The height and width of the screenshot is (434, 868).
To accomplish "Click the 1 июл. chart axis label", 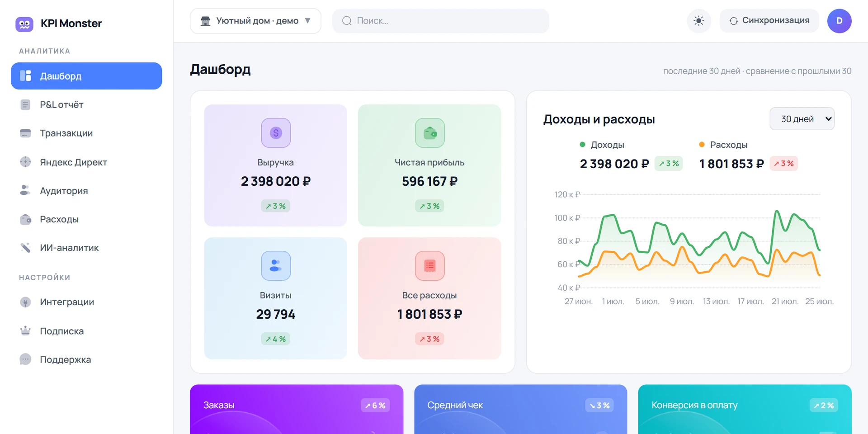I will coord(613,302).
